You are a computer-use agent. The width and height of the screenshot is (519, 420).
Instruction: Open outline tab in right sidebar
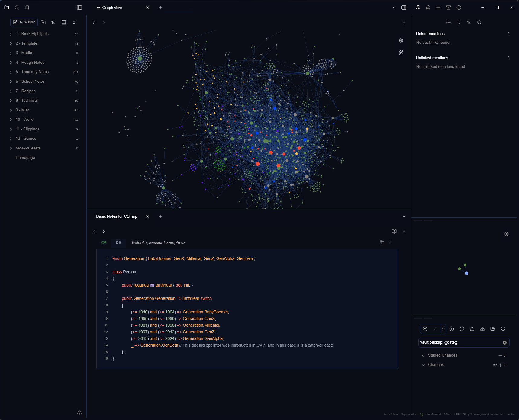point(438,8)
